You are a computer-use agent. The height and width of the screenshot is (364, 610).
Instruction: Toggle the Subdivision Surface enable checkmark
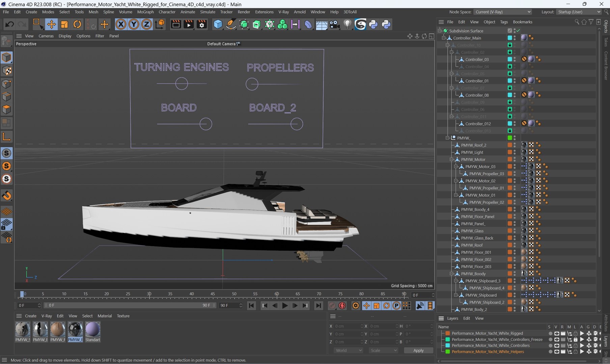point(519,31)
